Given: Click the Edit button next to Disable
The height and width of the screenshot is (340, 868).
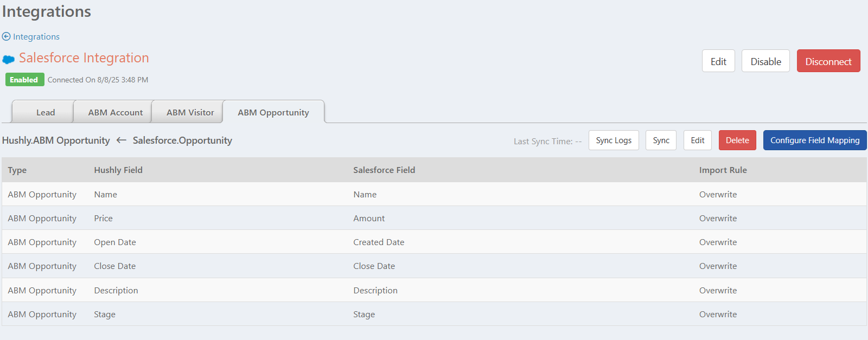Looking at the screenshot, I should tap(718, 61).
